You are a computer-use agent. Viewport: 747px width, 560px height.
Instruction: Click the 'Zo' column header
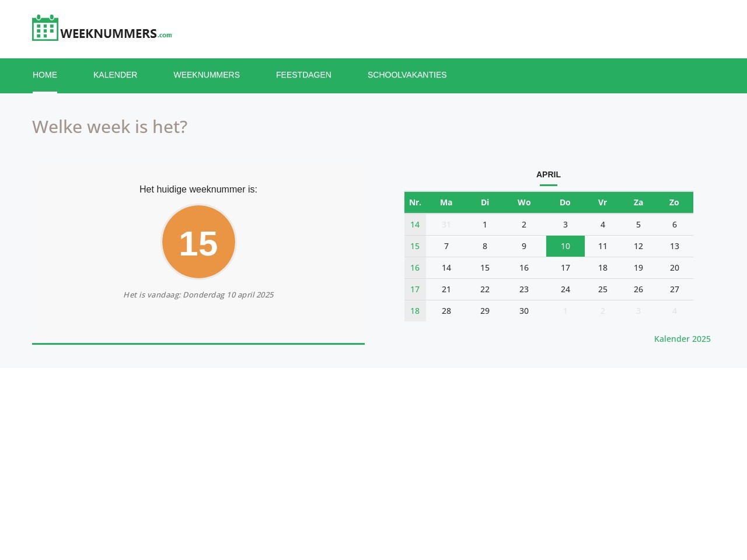pyautogui.click(x=674, y=202)
